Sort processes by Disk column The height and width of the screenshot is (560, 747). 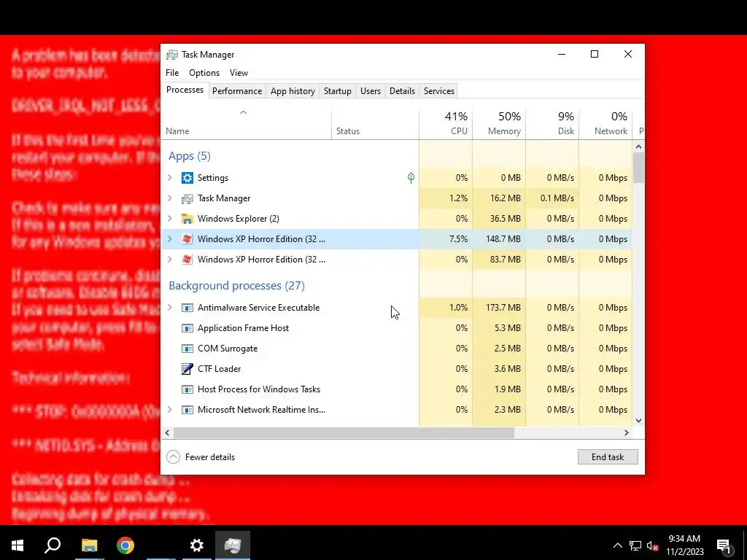[x=552, y=125]
